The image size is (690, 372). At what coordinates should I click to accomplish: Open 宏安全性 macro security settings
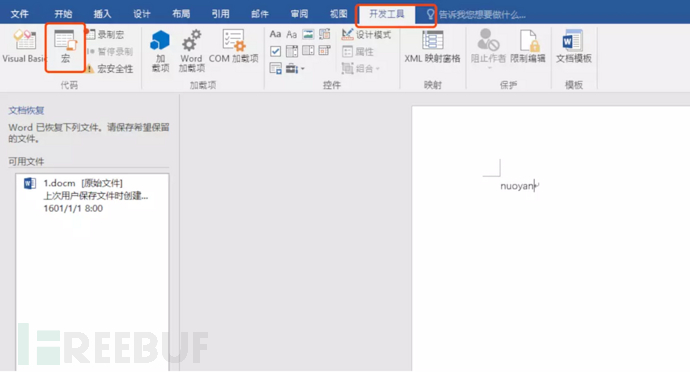point(109,69)
